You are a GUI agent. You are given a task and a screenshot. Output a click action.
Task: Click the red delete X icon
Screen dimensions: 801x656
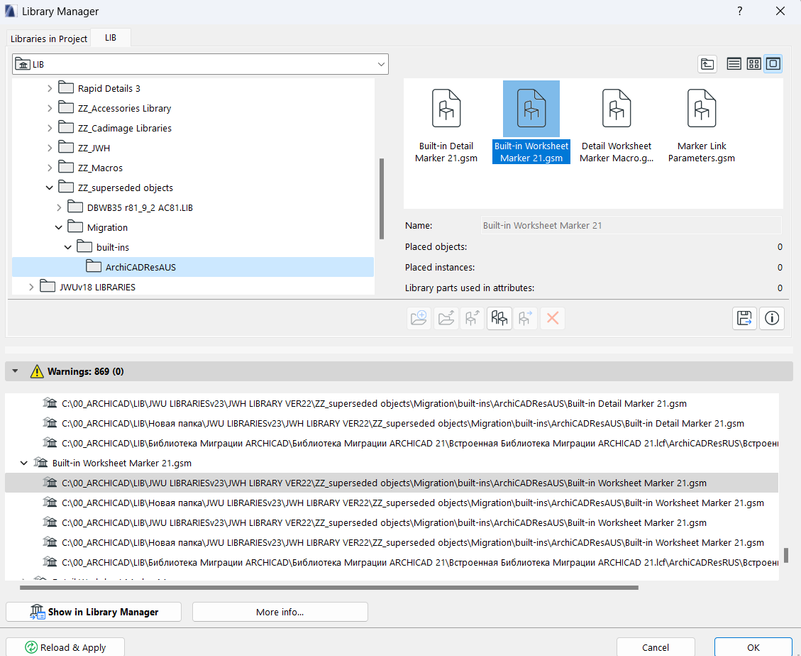[552, 318]
